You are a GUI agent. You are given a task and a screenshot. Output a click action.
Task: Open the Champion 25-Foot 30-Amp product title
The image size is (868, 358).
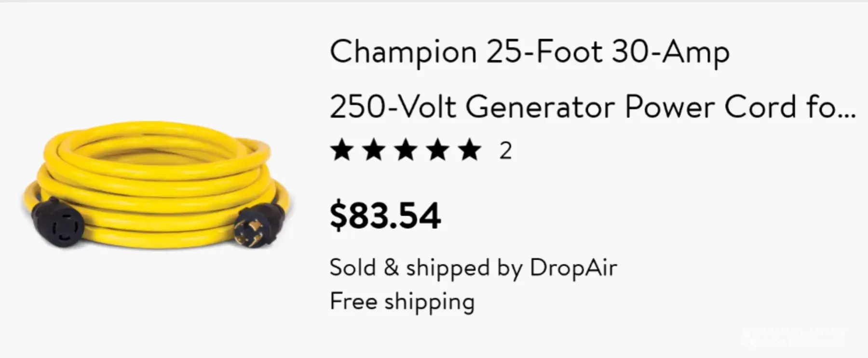pos(529,52)
